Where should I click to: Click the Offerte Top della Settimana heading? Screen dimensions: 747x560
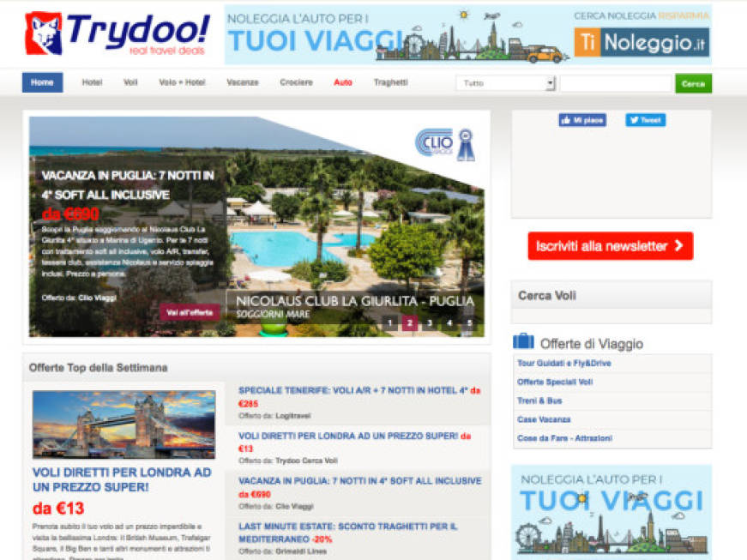(98, 368)
